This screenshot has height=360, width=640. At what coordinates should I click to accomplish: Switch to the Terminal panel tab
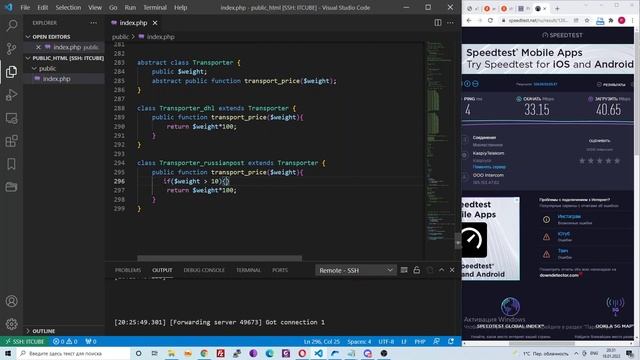(248, 270)
